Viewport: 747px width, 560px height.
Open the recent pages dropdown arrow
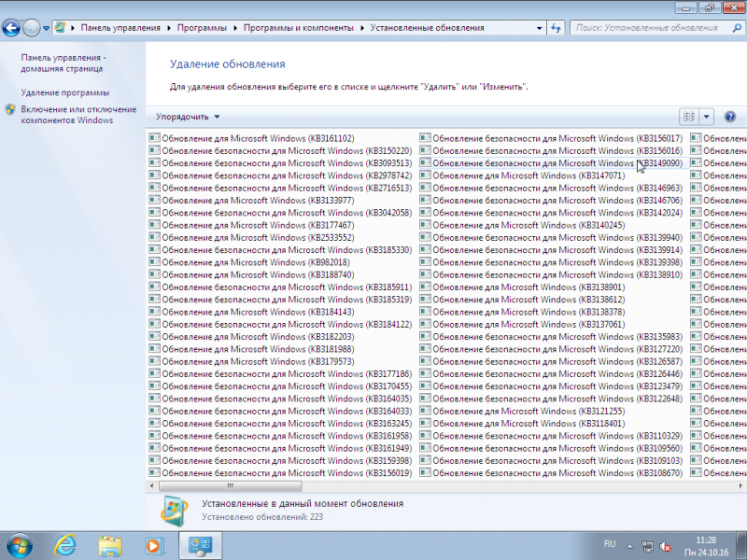coord(46,28)
